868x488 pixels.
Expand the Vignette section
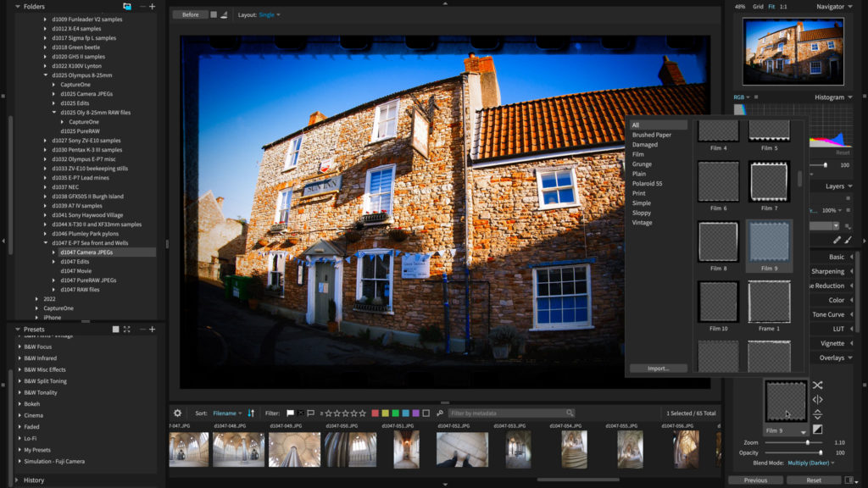[x=851, y=344]
